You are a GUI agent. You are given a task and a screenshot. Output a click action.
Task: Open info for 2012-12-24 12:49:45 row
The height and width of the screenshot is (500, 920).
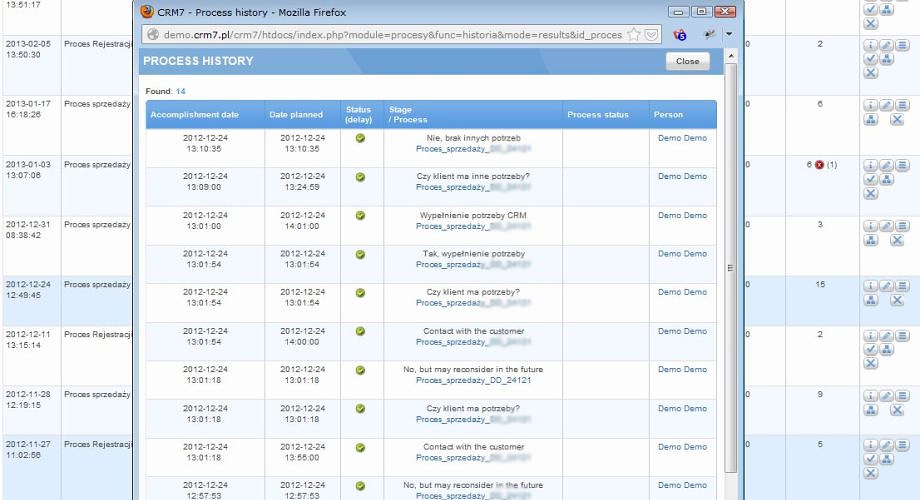click(x=870, y=286)
